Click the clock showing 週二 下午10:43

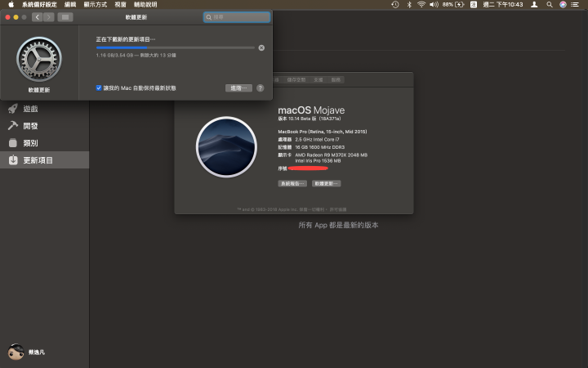click(503, 5)
